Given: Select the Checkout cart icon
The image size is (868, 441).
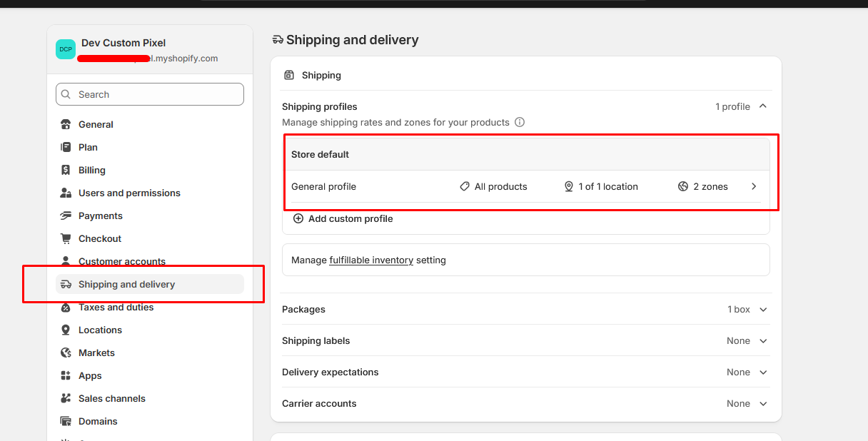Looking at the screenshot, I should coord(65,238).
